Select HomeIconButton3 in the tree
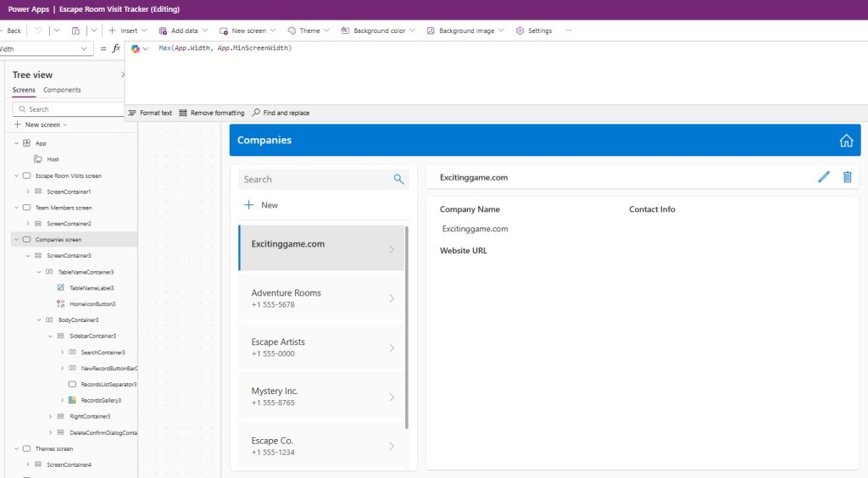868x478 pixels. (x=92, y=303)
